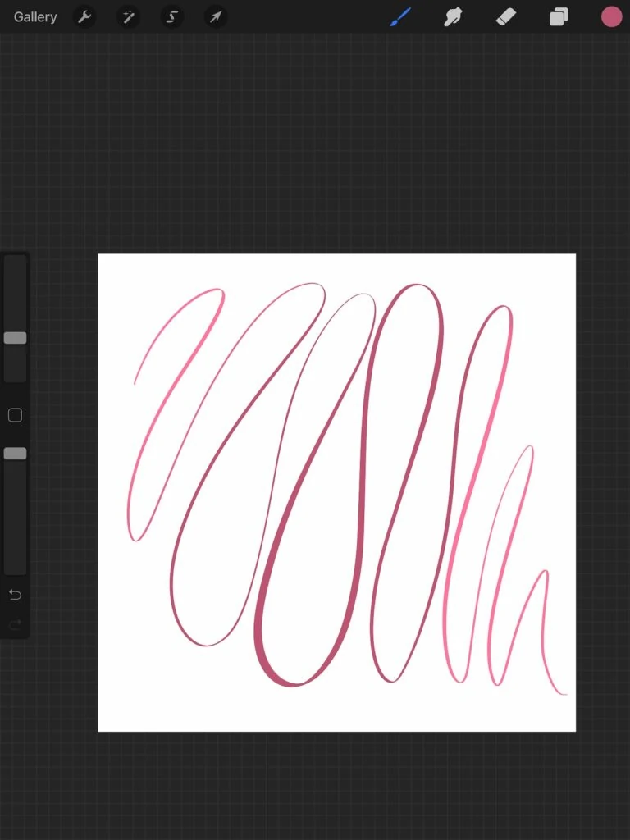
Task: Select the Brush tool
Action: coord(400,17)
